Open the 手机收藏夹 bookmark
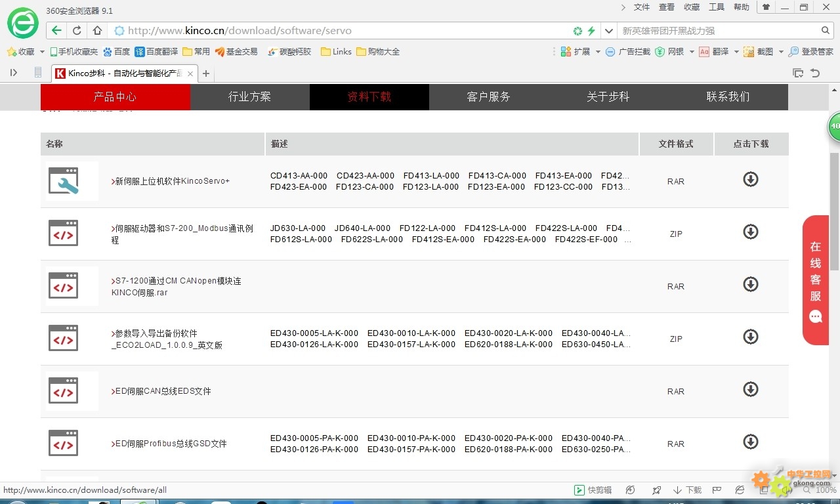The width and height of the screenshot is (840, 504). (73, 51)
